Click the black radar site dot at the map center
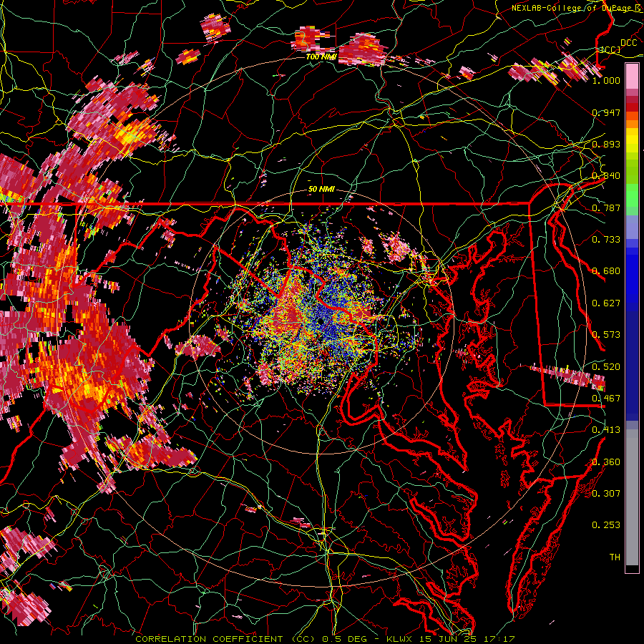The image size is (644, 644). 320,321
